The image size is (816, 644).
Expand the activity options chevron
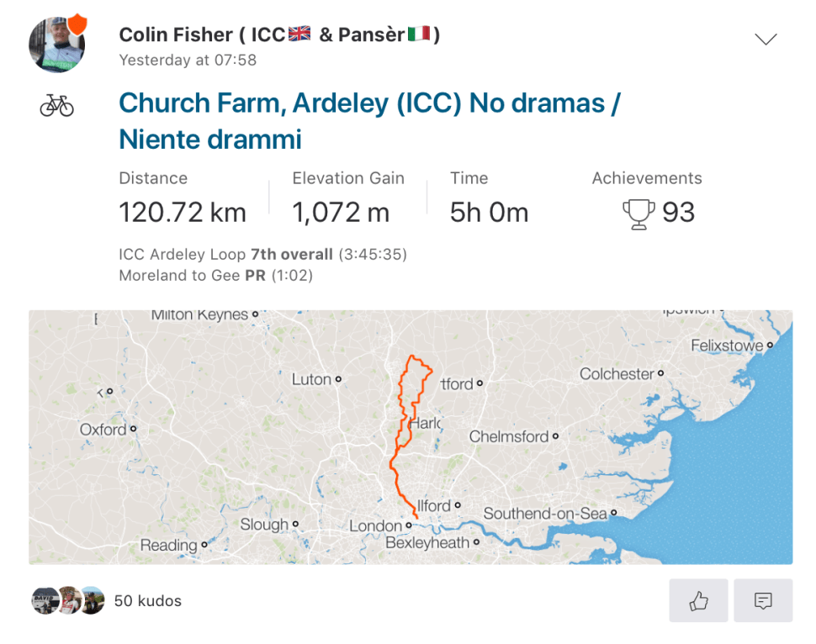(x=766, y=39)
